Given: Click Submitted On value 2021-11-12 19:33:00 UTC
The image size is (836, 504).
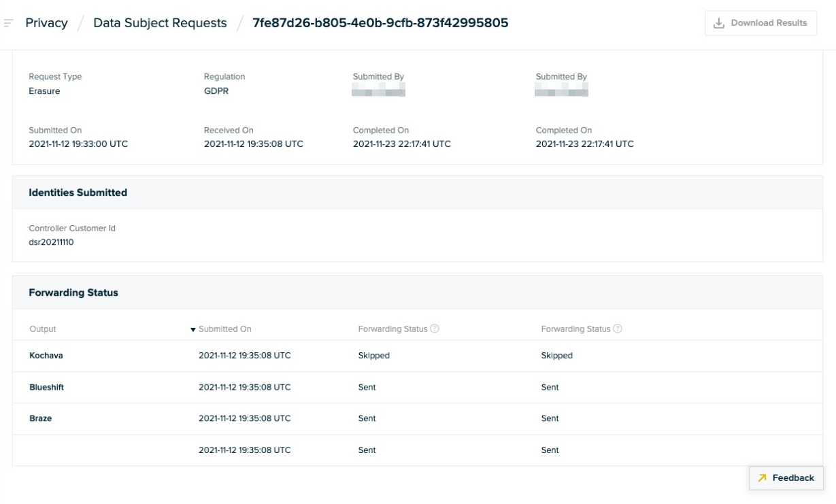Looking at the screenshot, I should 78,144.
